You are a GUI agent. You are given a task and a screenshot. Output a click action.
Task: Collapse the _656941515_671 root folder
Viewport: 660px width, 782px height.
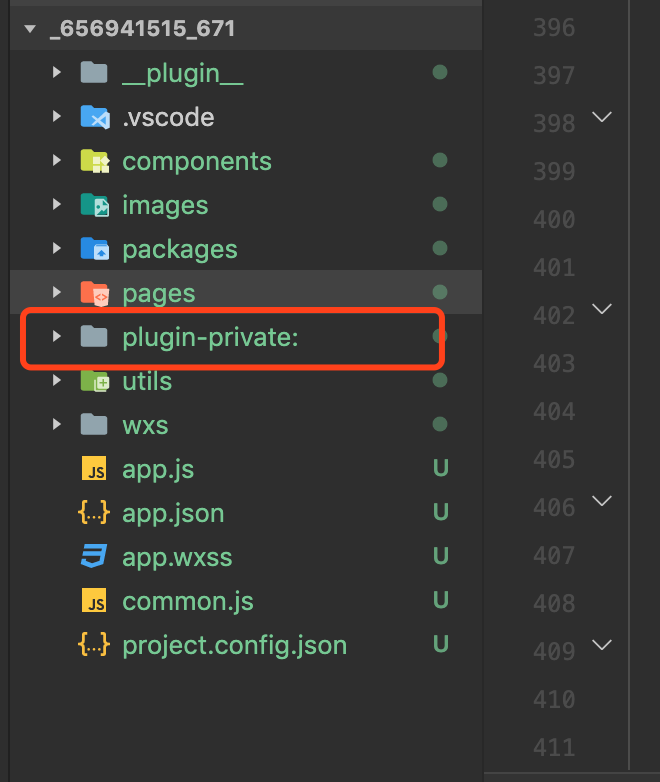30,29
